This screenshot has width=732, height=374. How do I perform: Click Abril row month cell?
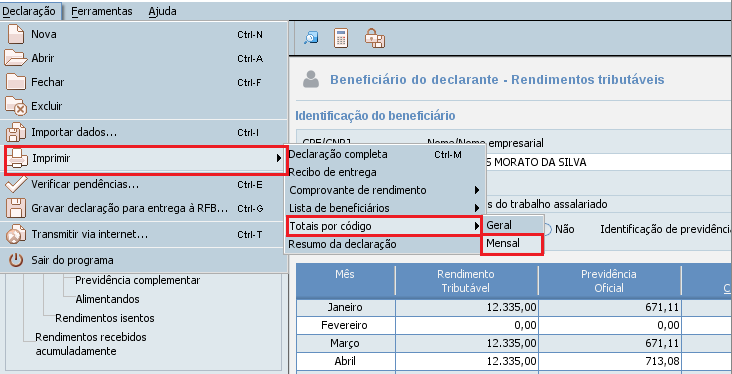click(x=345, y=361)
